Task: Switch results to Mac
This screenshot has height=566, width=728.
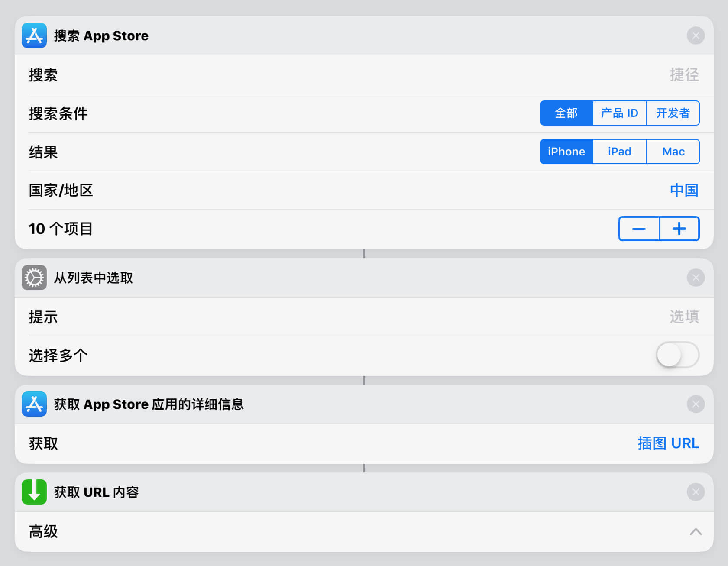Action: (673, 152)
